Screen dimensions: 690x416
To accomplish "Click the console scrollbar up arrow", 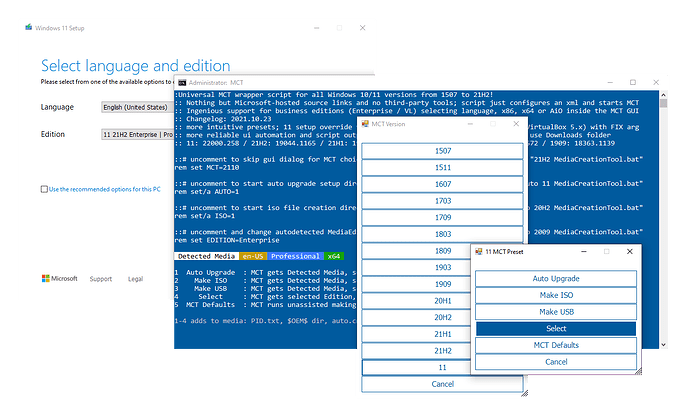I will tap(664, 95).
